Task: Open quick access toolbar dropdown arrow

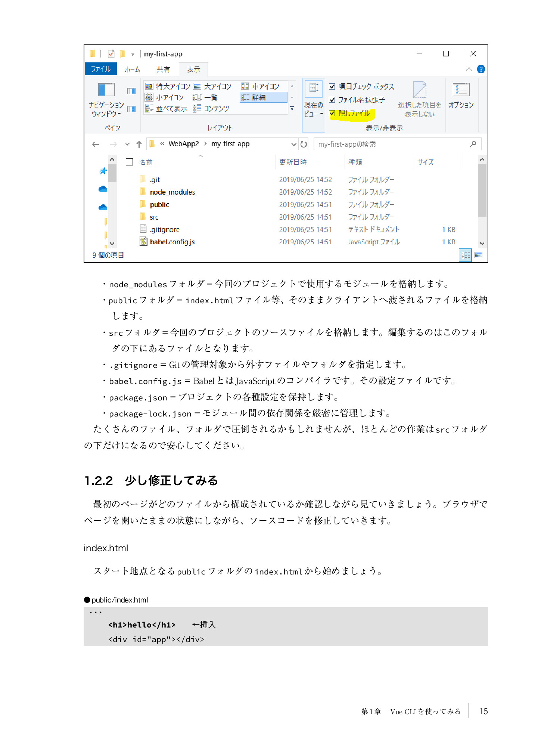Action: click(x=133, y=54)
